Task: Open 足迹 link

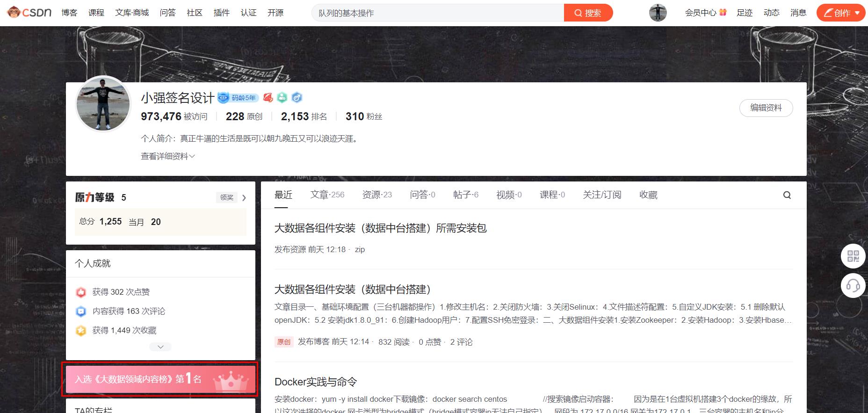Action: (745, 13)
